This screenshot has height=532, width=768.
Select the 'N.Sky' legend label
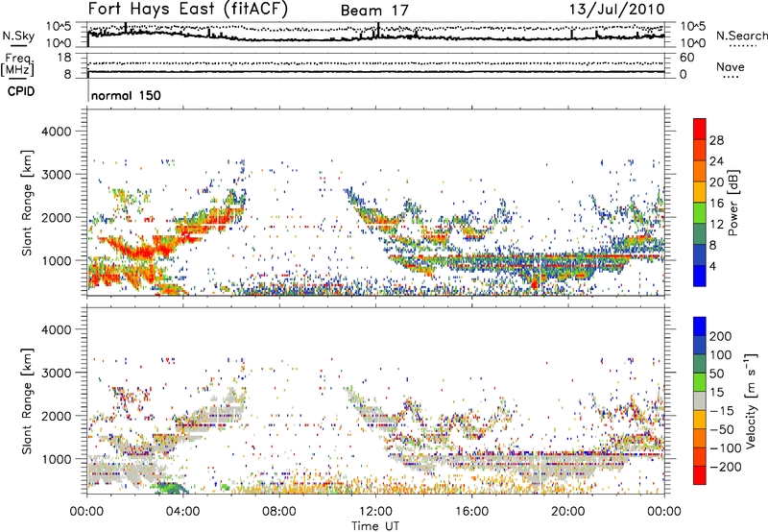[18, 36]
